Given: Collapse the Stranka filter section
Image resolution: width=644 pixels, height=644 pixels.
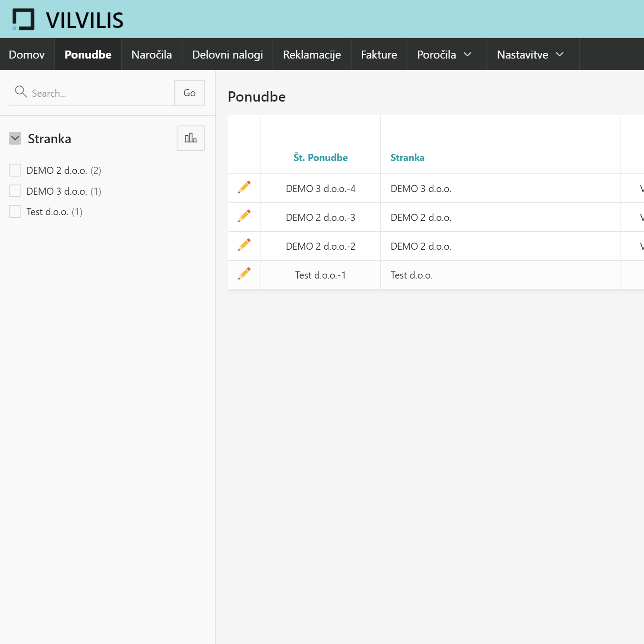Looking at the screenshot, I should click(x=15, y=138).
